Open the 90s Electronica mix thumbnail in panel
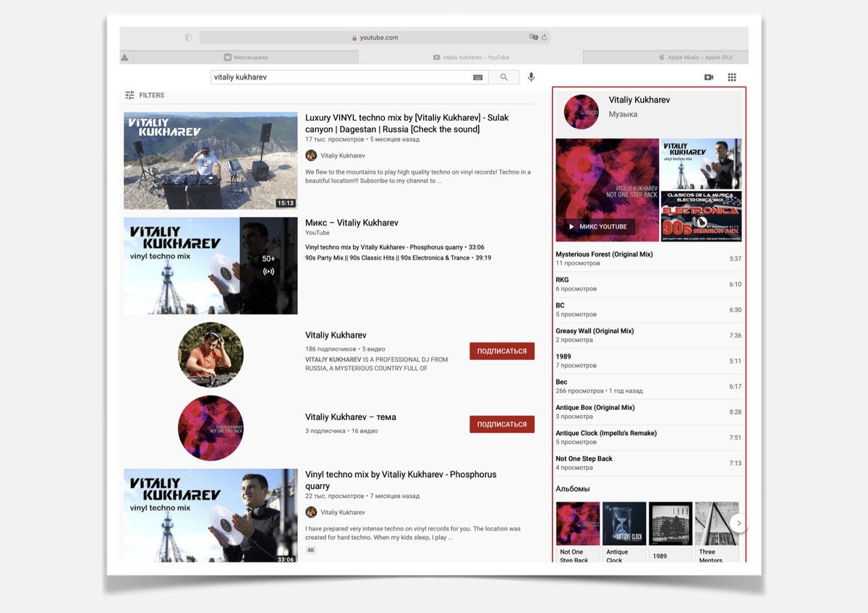The width and height of the screenshot is (868, 613). click(x=702, y=216)
